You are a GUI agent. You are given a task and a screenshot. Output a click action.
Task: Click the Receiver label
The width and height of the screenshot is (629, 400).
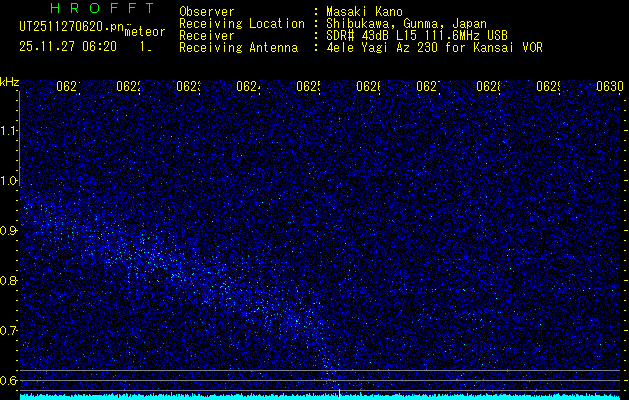coord(207,36)
